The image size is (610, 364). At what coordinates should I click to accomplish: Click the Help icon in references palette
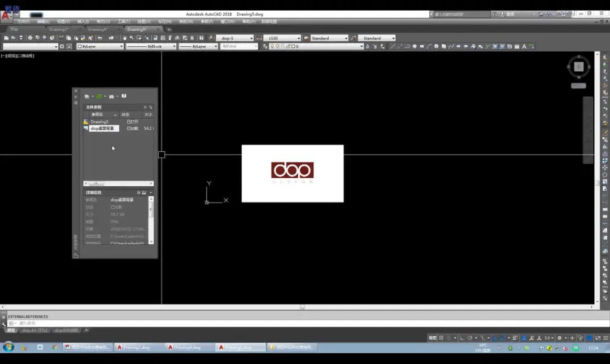[124, 96]
